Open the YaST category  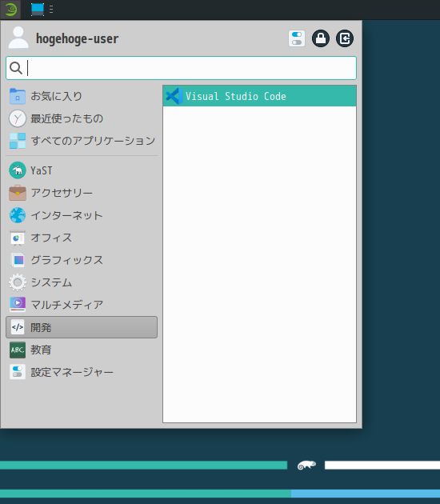click(x=82, y=170)
